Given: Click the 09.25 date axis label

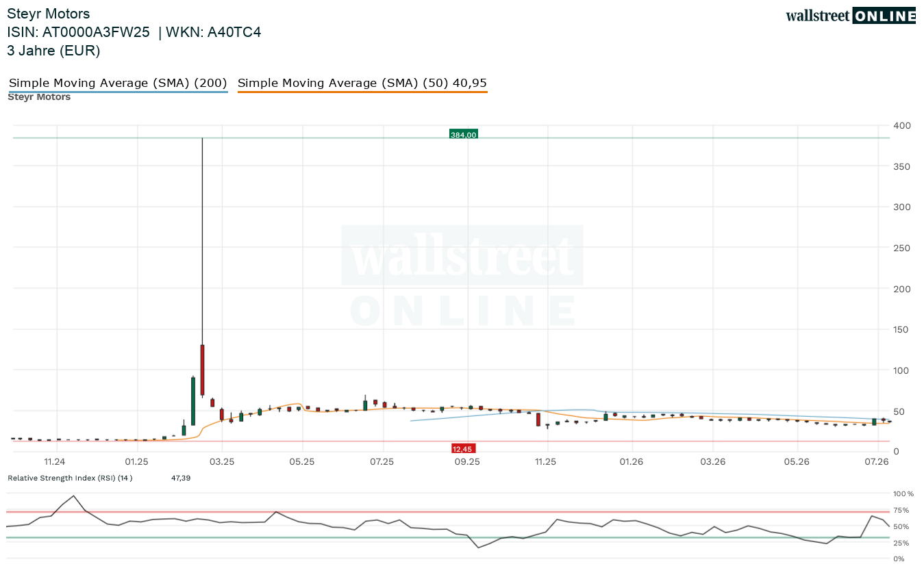Looking at the screenshot, I should 467,462.
